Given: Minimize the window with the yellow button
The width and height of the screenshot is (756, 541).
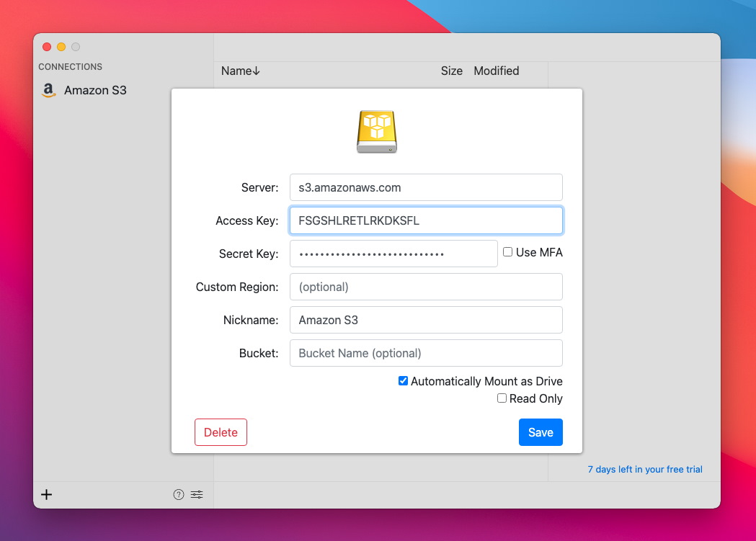Looking at the screenshot, I should click(61, 47).
